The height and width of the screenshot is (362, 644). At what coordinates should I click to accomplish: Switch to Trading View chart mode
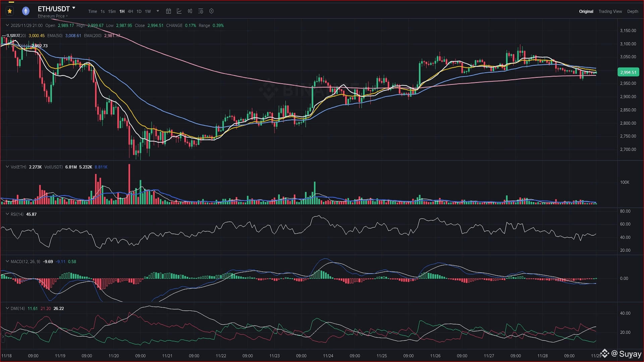coord(610,11)
